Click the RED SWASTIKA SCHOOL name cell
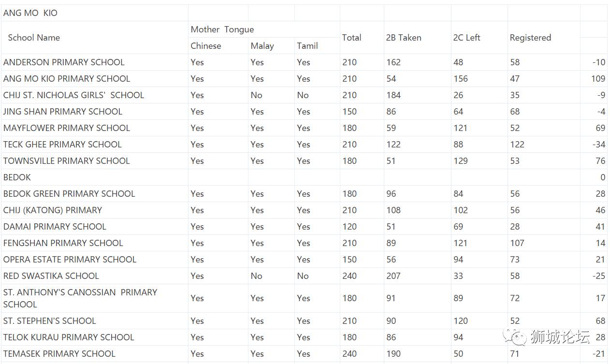Viewport: 610px width, 364px height. 51,276
